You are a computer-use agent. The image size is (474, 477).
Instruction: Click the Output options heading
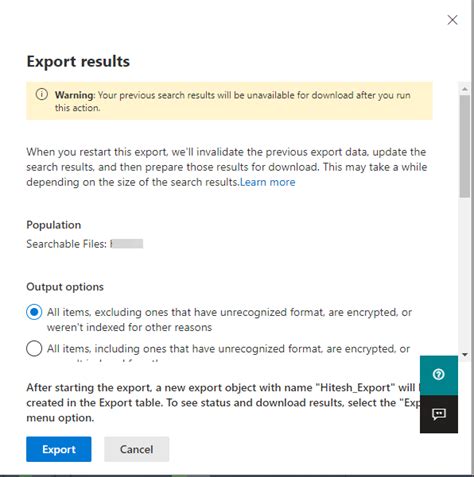65,287
